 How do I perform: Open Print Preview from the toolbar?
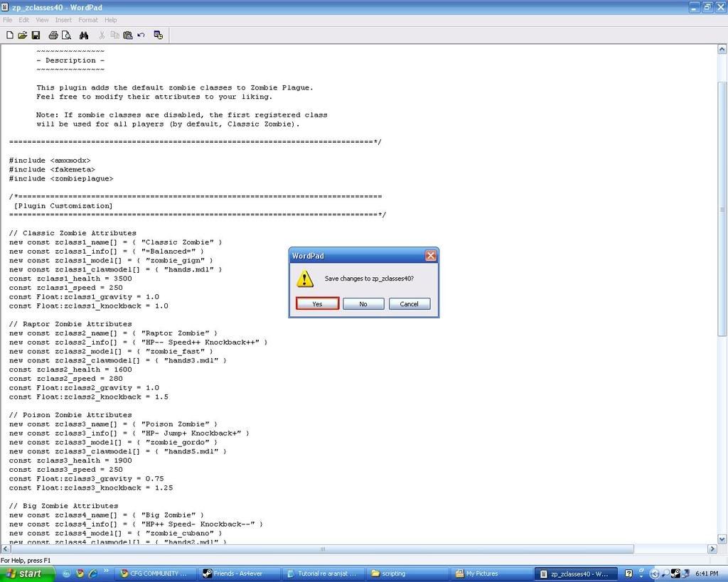[66, 36]
